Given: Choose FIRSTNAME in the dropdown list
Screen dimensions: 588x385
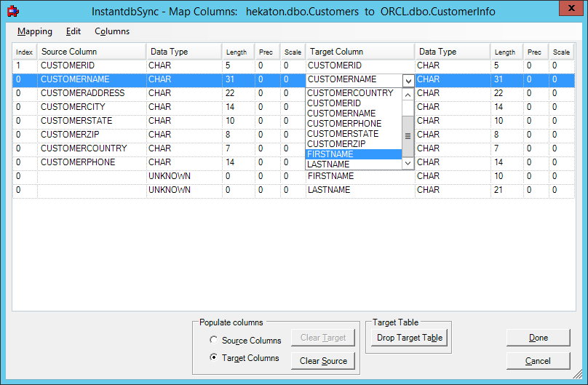Looking at the screenshot, I should point(354,154).
